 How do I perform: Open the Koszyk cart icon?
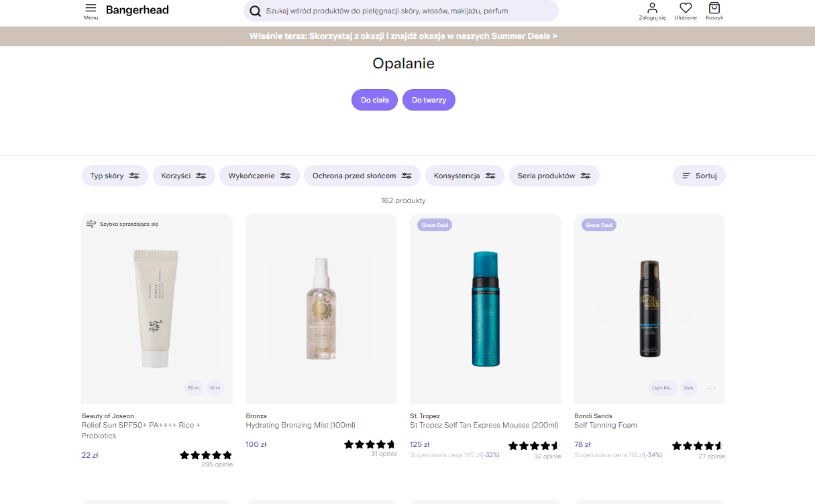[714, 8]
